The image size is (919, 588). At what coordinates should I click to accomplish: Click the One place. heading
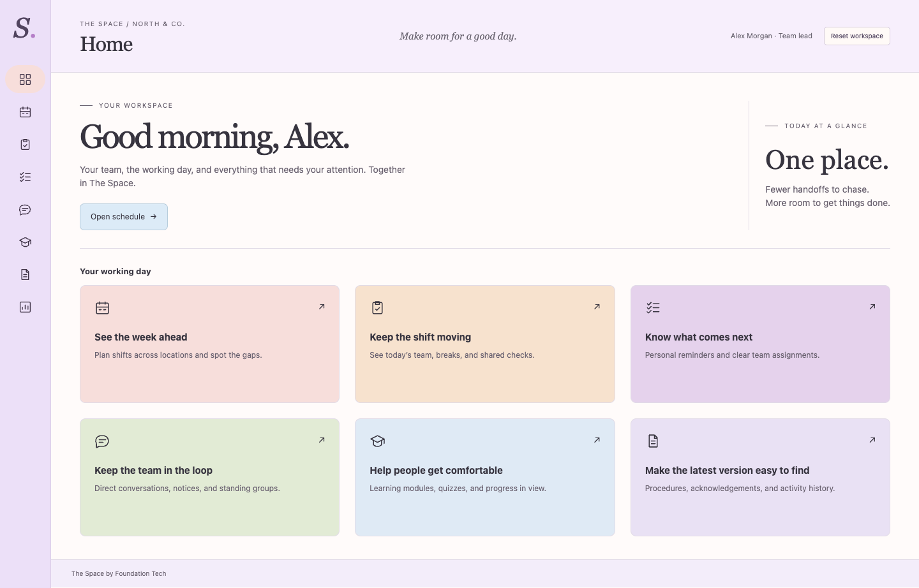click(x=826, y=160)
